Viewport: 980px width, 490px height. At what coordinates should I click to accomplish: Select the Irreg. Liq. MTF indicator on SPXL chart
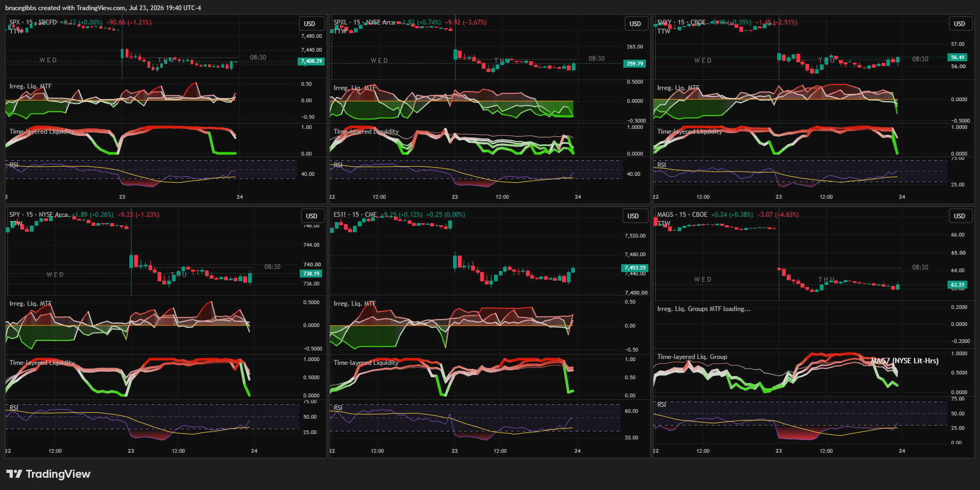355,88
